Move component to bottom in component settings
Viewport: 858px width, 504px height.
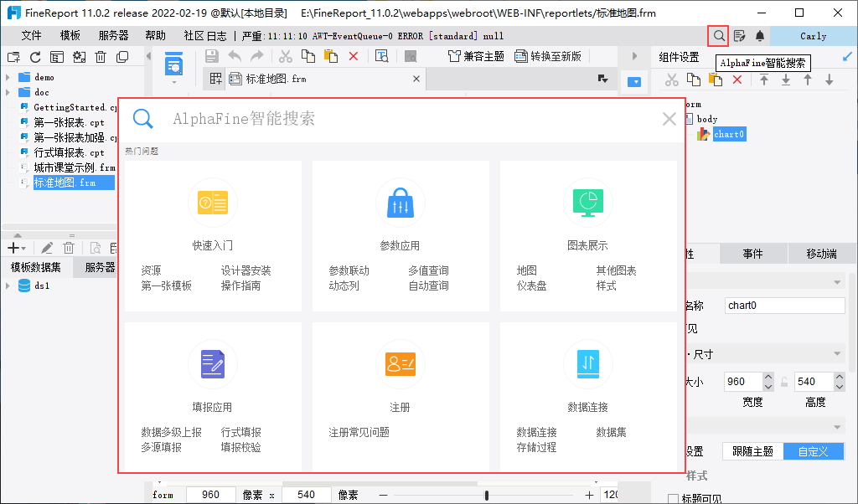[786, 80]
